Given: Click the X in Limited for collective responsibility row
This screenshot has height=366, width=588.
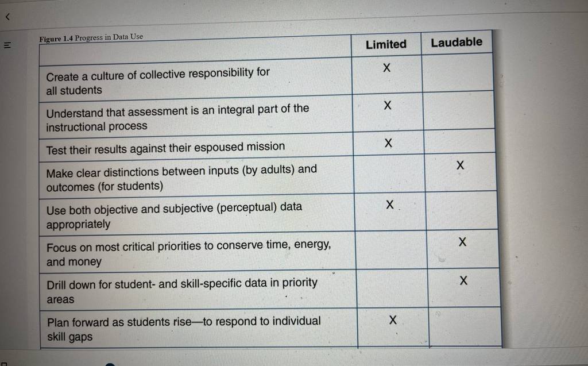Looking at the screenshot, I should pyautogui.click(x=386, y=68).
